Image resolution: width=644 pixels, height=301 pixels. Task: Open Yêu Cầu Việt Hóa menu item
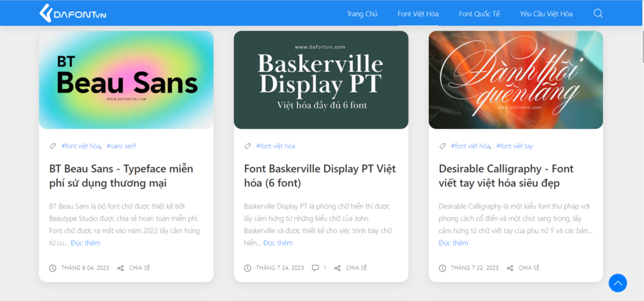(x=547, y=14)
